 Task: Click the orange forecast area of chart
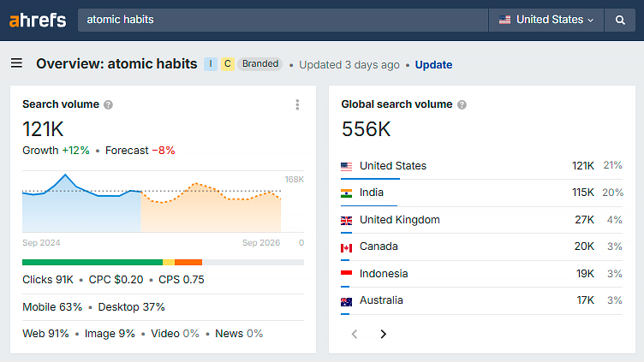pos(210,214)
